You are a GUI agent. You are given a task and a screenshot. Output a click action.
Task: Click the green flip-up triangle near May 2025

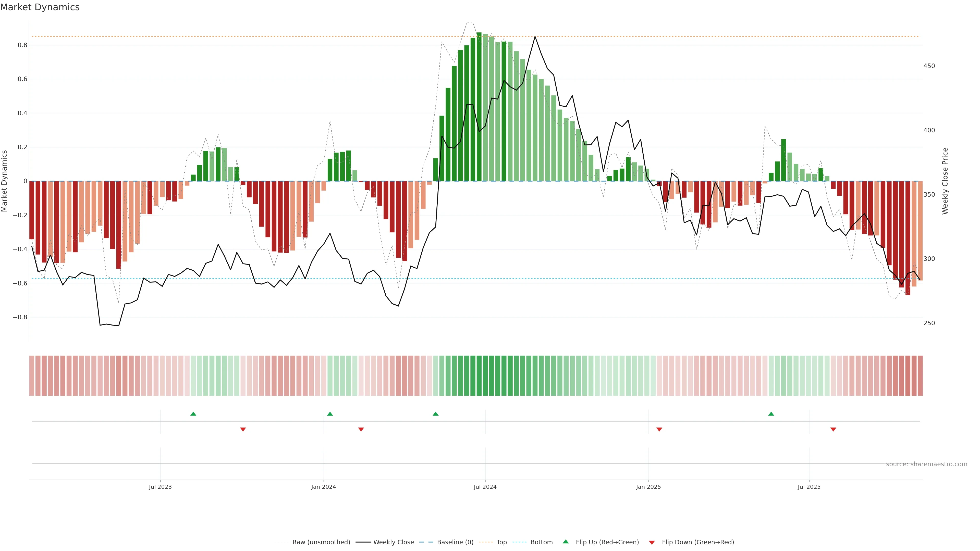point(771,414)
